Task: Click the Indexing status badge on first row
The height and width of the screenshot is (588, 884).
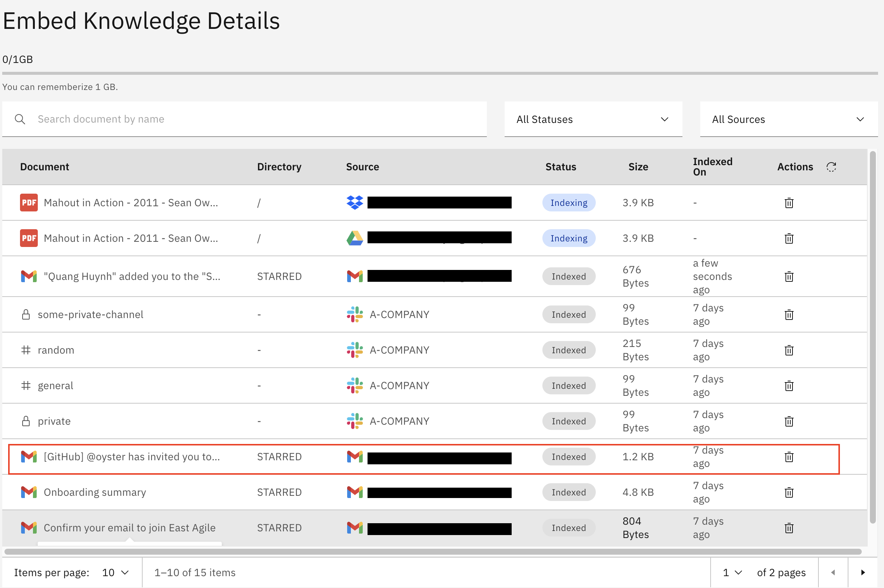Action: click(x=568, y=203)
